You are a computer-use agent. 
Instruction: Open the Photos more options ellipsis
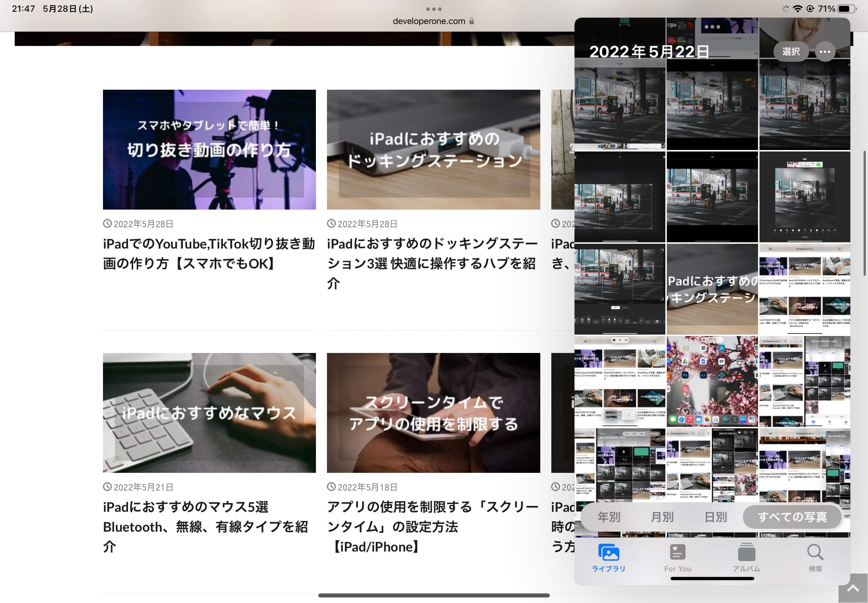point(825,51)
